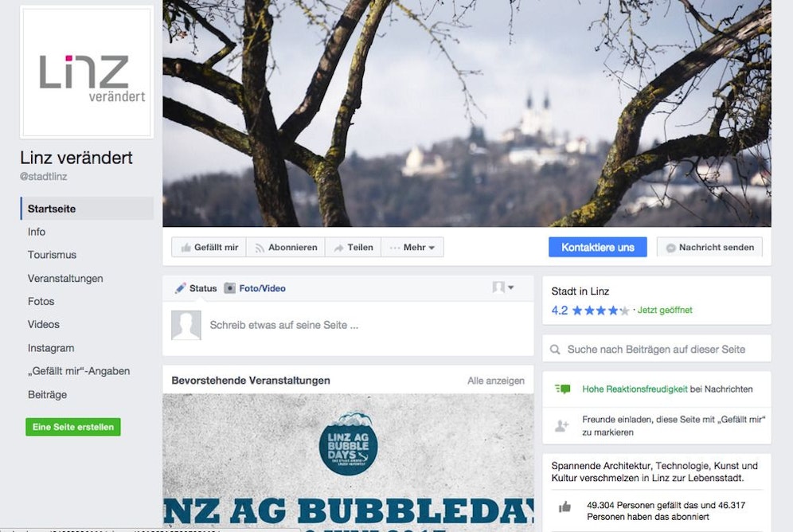Click the green Eine Seite erstellen button
793x532 pixels.
coord(73,427)
